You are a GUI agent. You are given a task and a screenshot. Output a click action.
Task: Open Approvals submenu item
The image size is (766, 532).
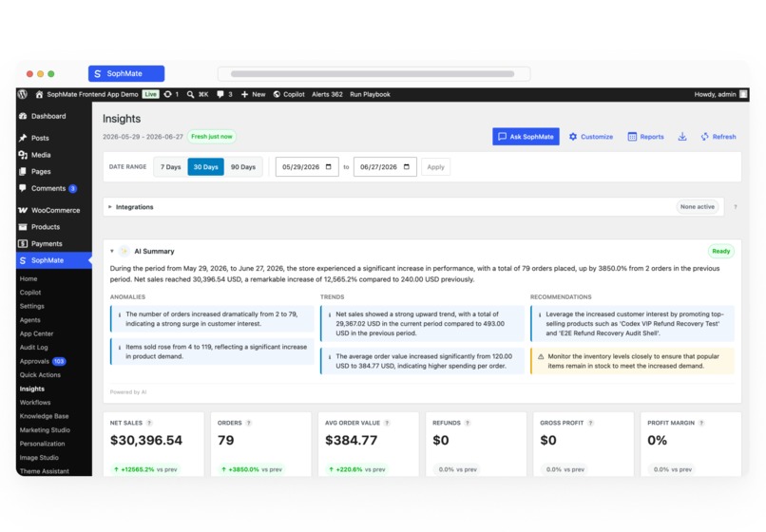pos(34,361)
